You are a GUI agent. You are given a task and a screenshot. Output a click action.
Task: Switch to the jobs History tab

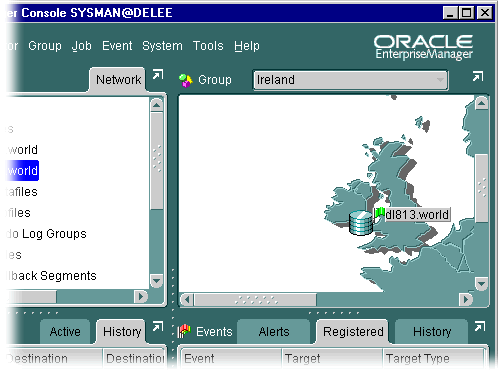coord(122,332)
